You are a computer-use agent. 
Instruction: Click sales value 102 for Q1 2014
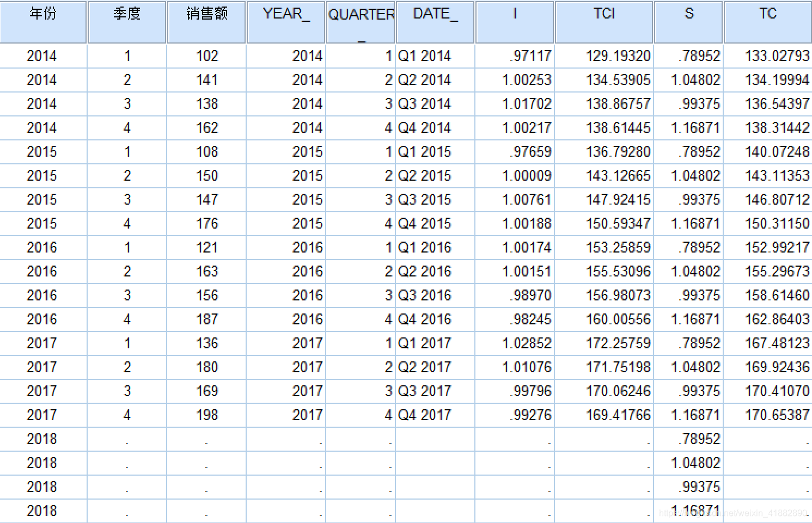coord(206,56)
